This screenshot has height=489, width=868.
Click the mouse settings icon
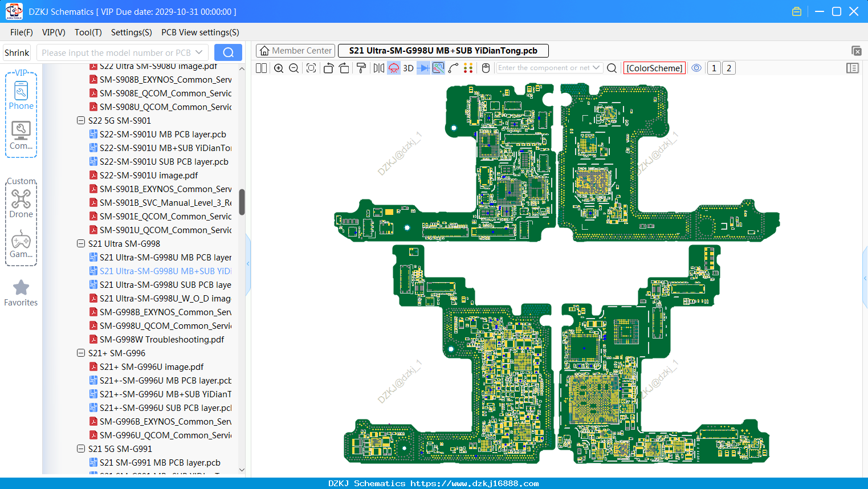486,68
